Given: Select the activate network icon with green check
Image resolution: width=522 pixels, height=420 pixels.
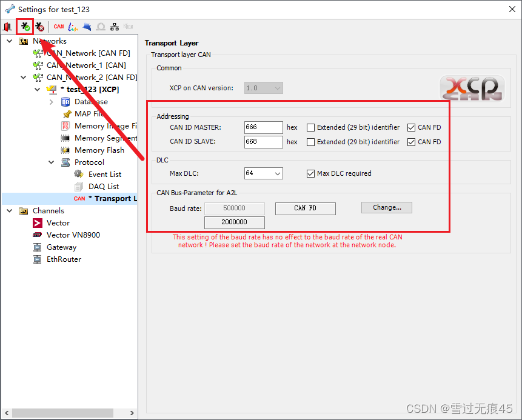Looking at the screenshot, I should (25, 27).
